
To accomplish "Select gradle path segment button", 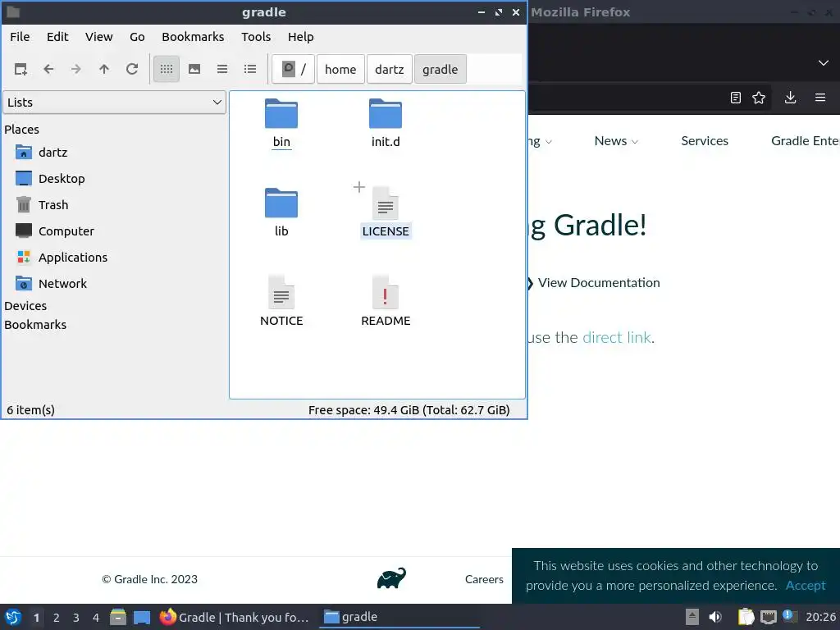I will [441, 69].
